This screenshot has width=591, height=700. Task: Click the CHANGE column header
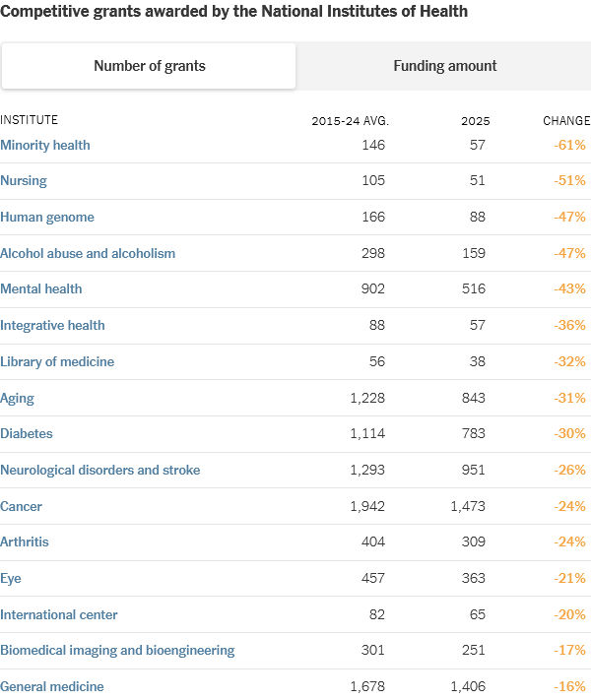[x=566, y=121]
